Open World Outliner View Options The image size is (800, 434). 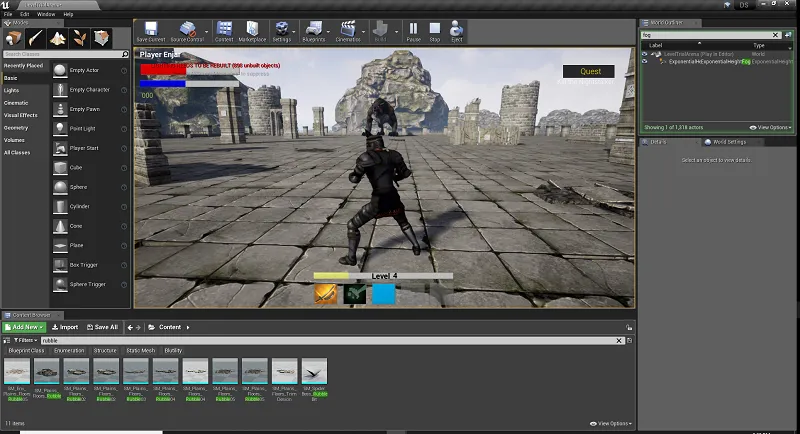click(x=770, y=127)
